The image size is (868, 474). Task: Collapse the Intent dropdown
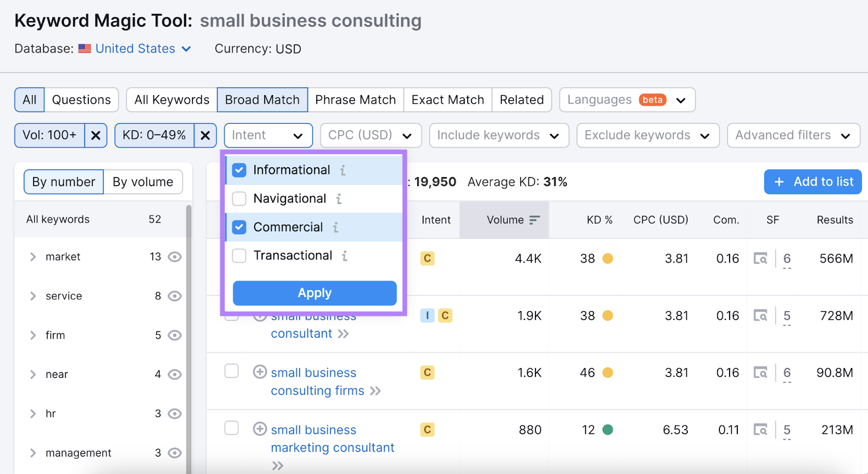pyautogui.click(x=268, y=135)
